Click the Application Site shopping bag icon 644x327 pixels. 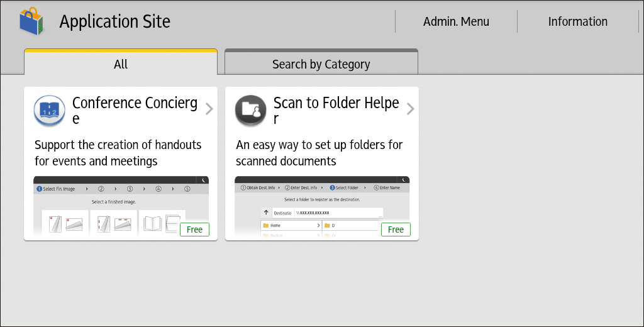tap(32, 21)
